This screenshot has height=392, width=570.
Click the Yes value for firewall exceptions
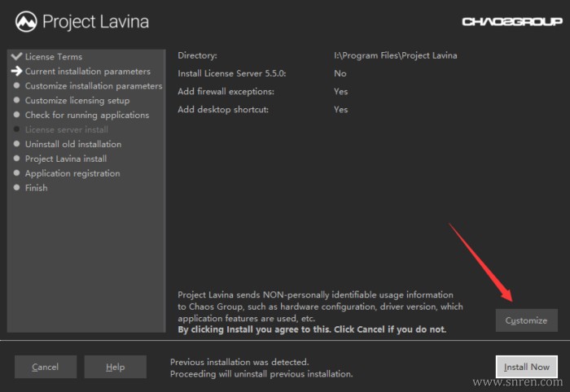click(341, 91)
